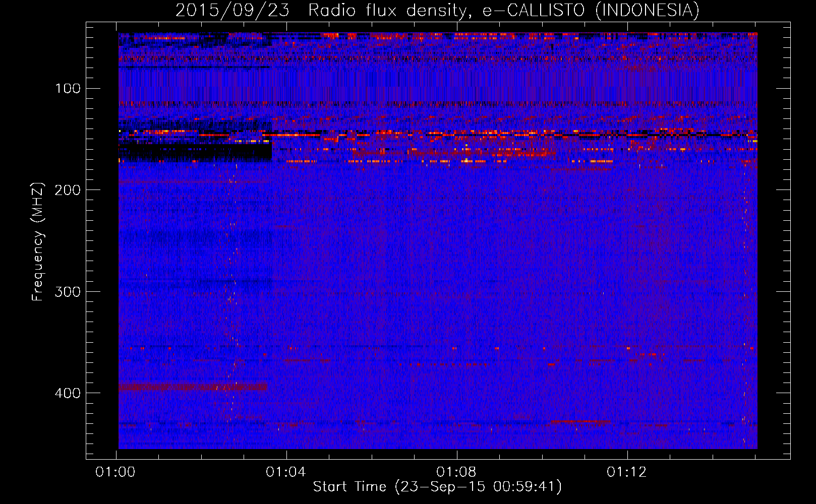This screenshot has width=816, height=504.
Task: Click the plot title with date 2015/09/23
Action: click(x=437, y=10)
